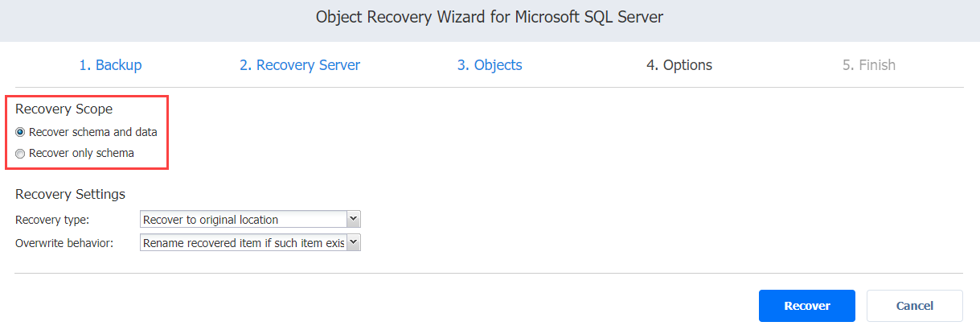This screenshot has height=330, width=980.
Task: Click the 'Recover only schema' label text
Action: (81, 153)
